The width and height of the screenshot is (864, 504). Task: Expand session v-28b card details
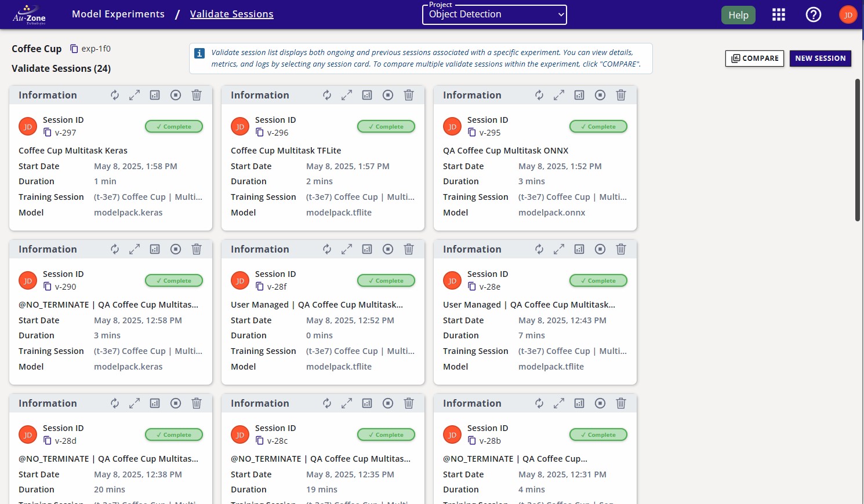[559, 403]
